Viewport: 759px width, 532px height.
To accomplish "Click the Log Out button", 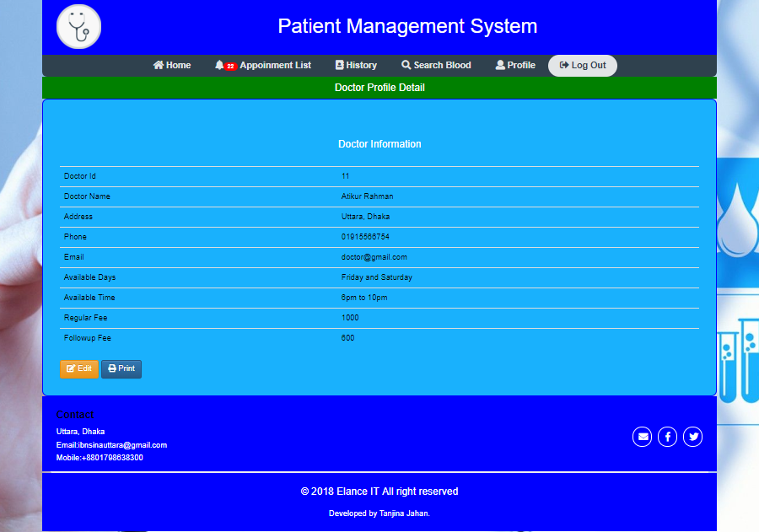I will (582, 66).
